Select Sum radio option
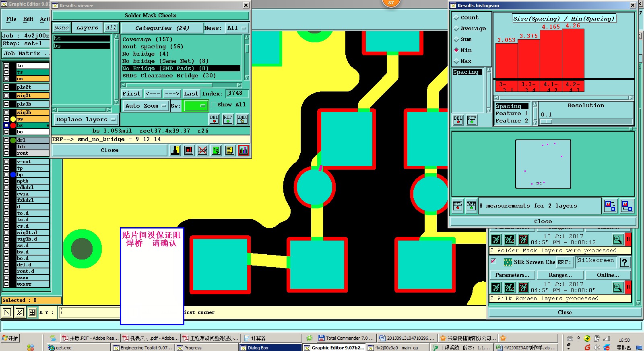Viewport: 644px width, 351px height. (456, 39)
